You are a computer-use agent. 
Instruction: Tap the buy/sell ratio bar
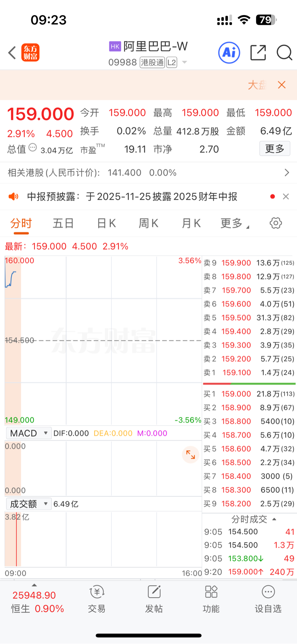249,384
